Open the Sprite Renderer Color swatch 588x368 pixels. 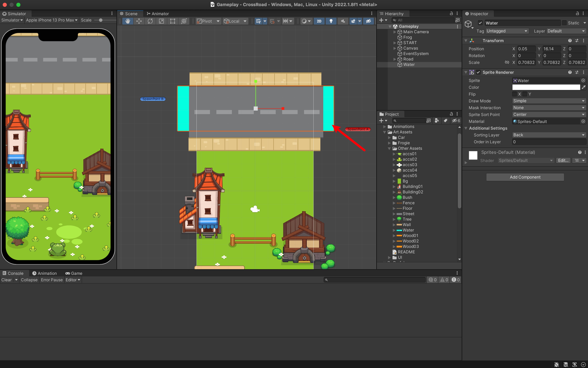coord(546,87)
